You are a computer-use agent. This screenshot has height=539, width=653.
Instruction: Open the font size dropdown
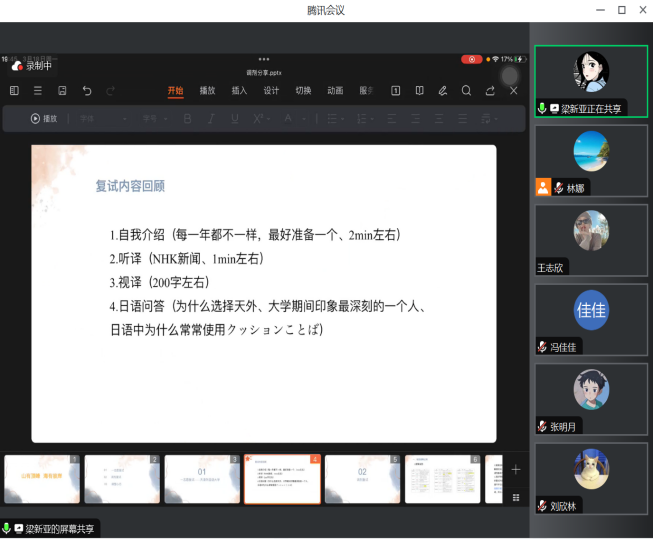point(154,119)
